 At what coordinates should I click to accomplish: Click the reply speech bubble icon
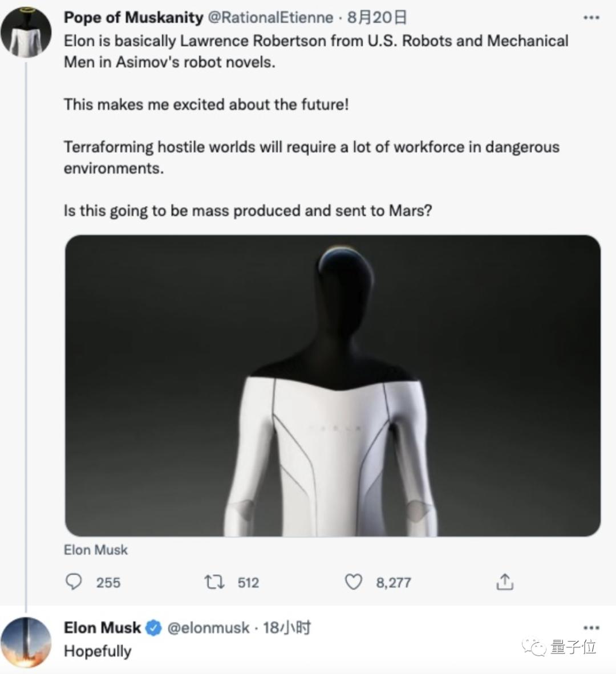pos(74,582)
